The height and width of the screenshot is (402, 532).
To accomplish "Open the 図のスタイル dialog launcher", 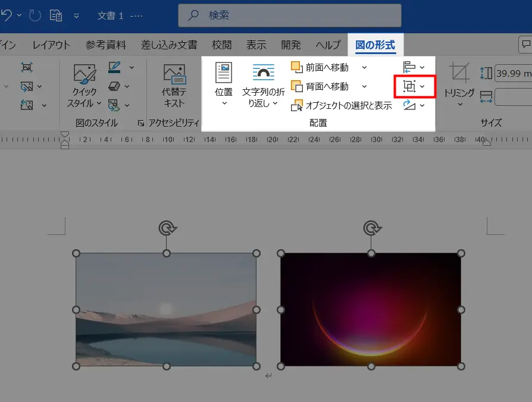I will click(x=141, y=123).
